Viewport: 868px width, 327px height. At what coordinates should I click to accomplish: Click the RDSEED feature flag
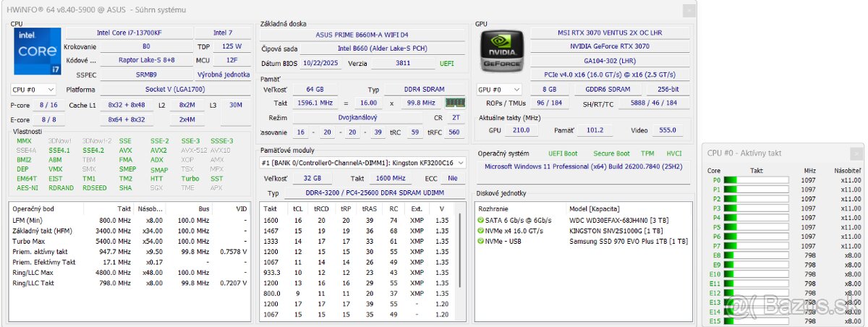click(94, 188)
